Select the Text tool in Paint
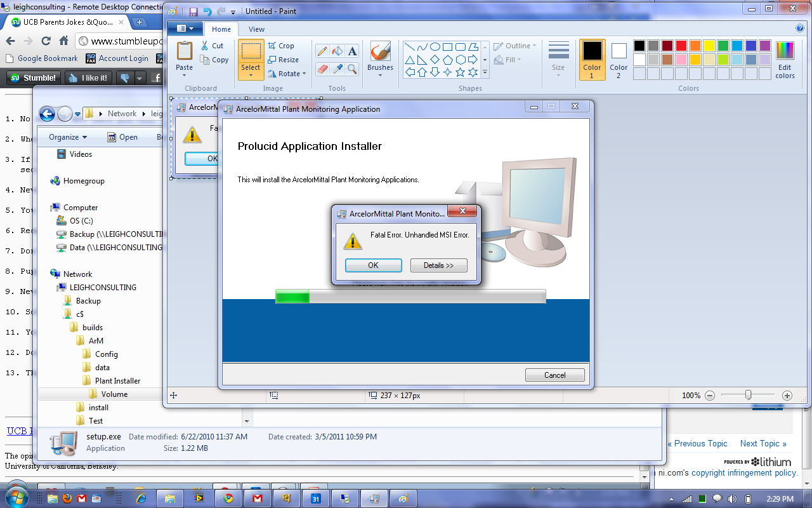 point(353,51)
